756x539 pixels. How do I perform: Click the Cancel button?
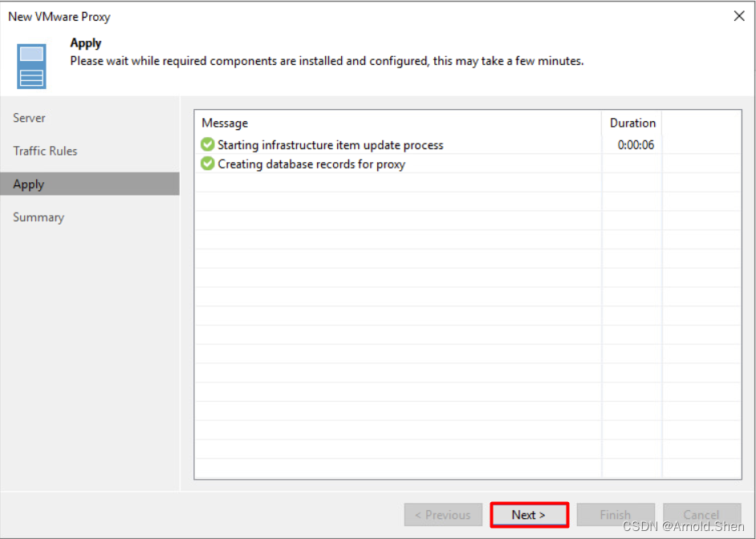point(701,514)
